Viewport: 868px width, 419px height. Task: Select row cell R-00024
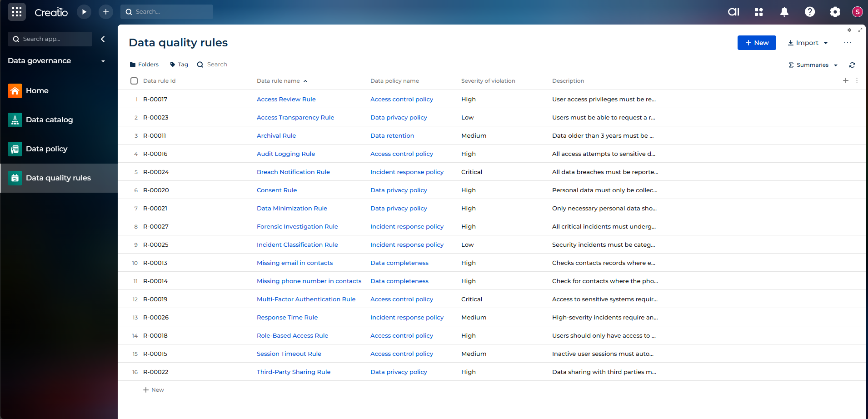point(156,172)
